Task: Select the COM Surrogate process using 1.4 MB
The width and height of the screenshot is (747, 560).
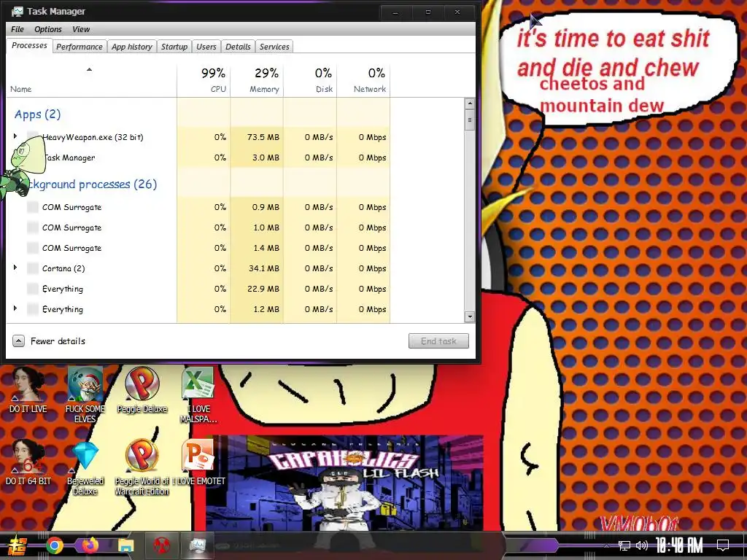Action: [x=198, y=248]
